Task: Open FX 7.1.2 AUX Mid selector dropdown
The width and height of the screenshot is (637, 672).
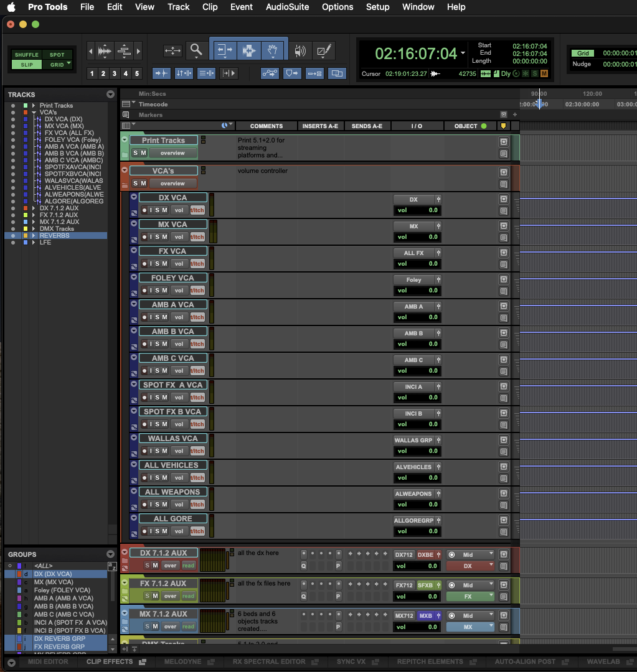Action: [x=470, y=585]
